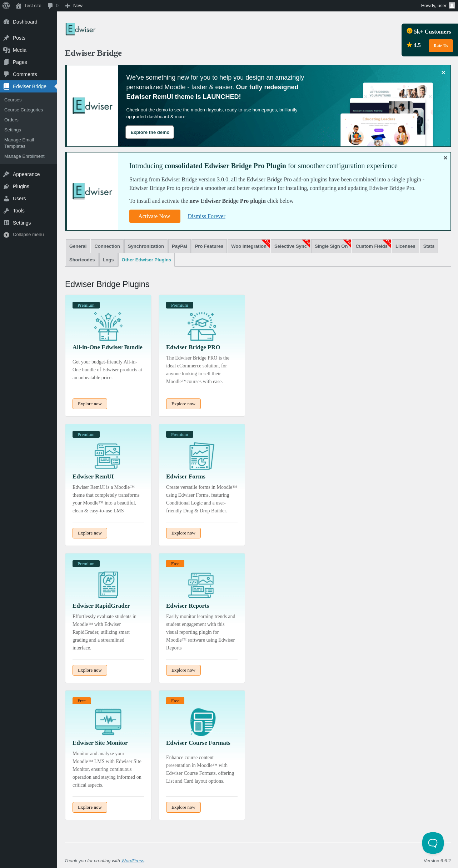Click the plus New content icon
Viewport: 458px width, 868px height.
click(68, 6)
